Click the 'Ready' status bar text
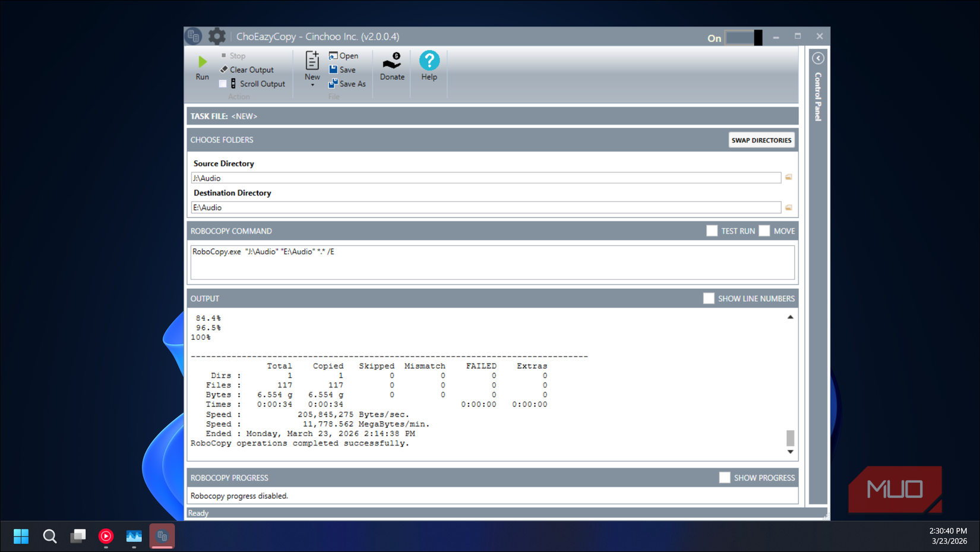The image size is (980, 552). point(198,513)
